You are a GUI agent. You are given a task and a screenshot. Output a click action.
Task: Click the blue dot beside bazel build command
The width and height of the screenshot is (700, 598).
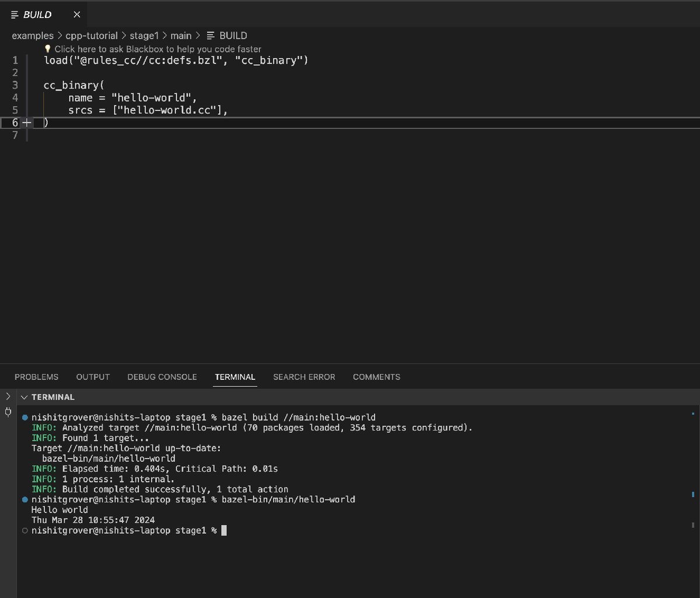click(24, 418)
